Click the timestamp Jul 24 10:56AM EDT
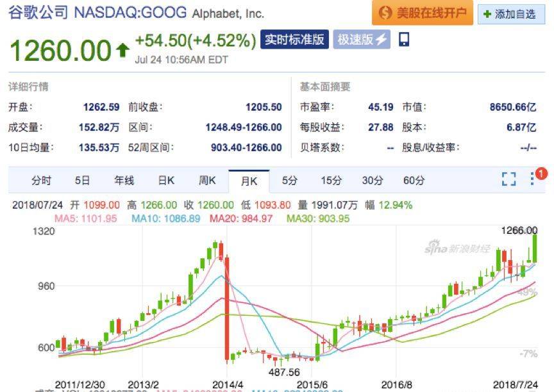 coord(181,60)
